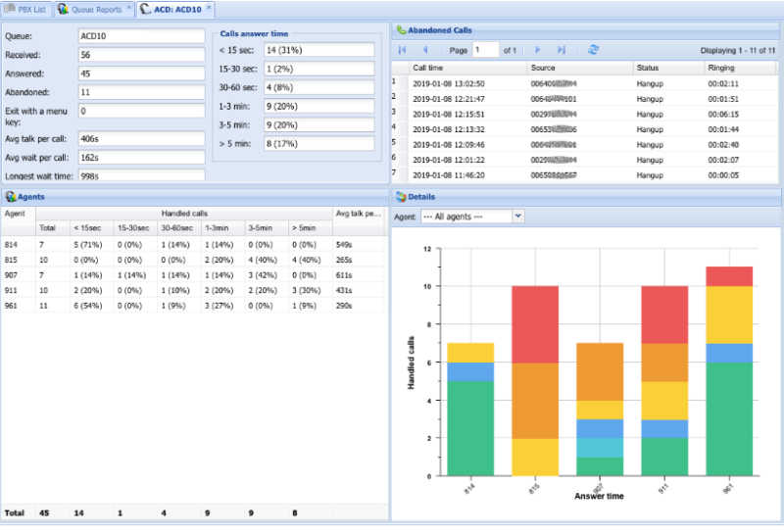This screenshot has width=784, height=532.
Task: Switch to the Queue Reports tab
Action: (89, 9)
